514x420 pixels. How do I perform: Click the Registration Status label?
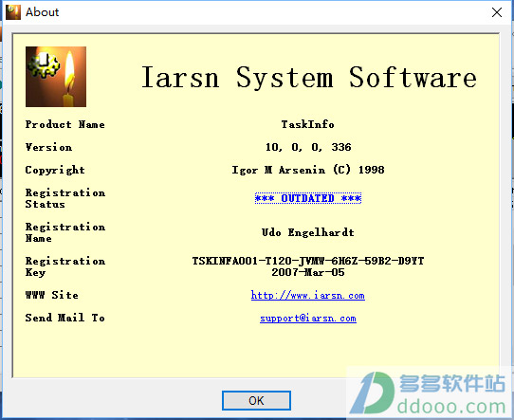[x=65, y=198]
